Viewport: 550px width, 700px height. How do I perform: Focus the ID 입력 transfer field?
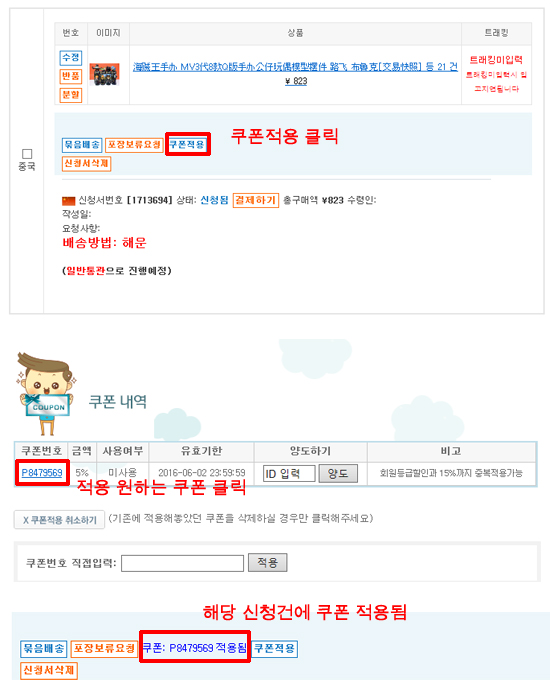[289, 474]
